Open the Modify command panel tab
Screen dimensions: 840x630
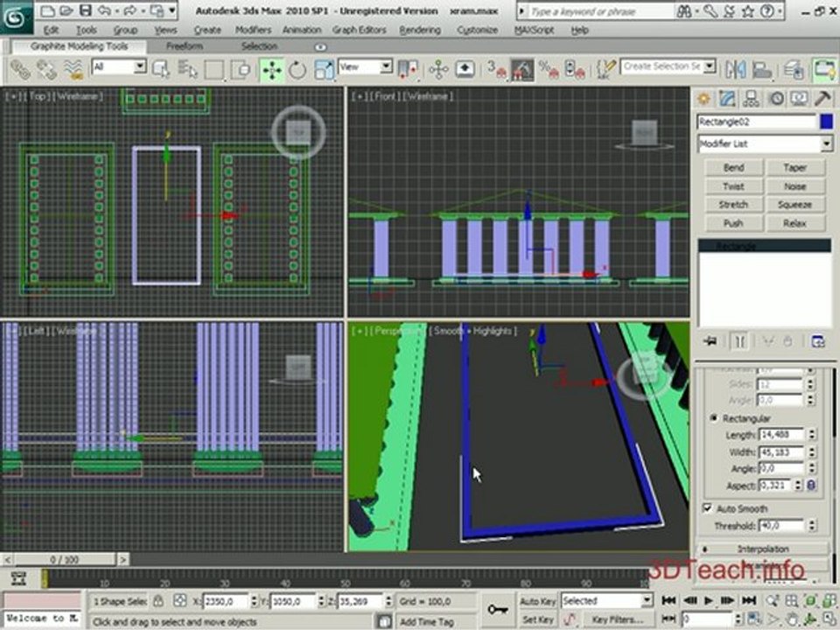point(727,99)
